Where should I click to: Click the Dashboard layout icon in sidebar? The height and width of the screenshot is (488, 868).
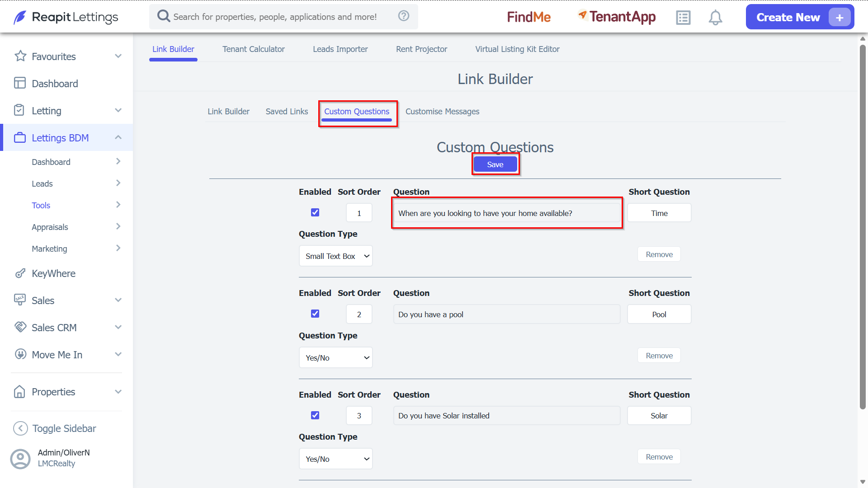[x=20, y=83]
